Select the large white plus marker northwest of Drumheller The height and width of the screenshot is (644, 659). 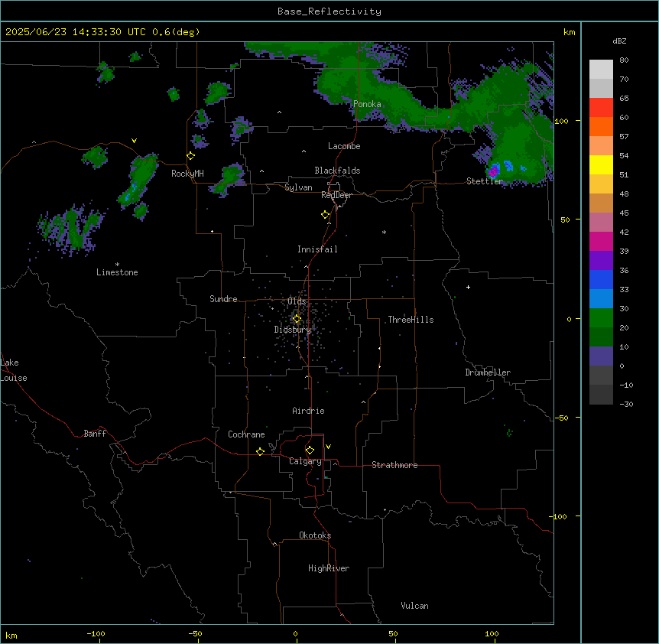468,287
